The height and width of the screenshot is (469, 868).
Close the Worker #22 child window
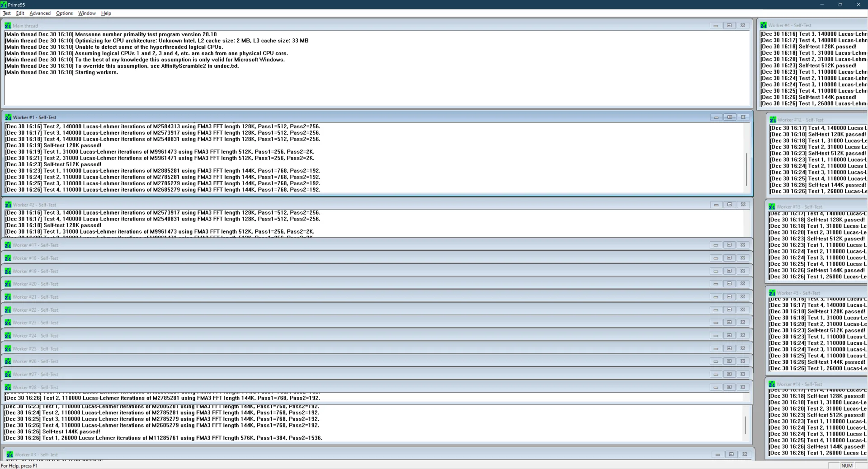(743, 310)
